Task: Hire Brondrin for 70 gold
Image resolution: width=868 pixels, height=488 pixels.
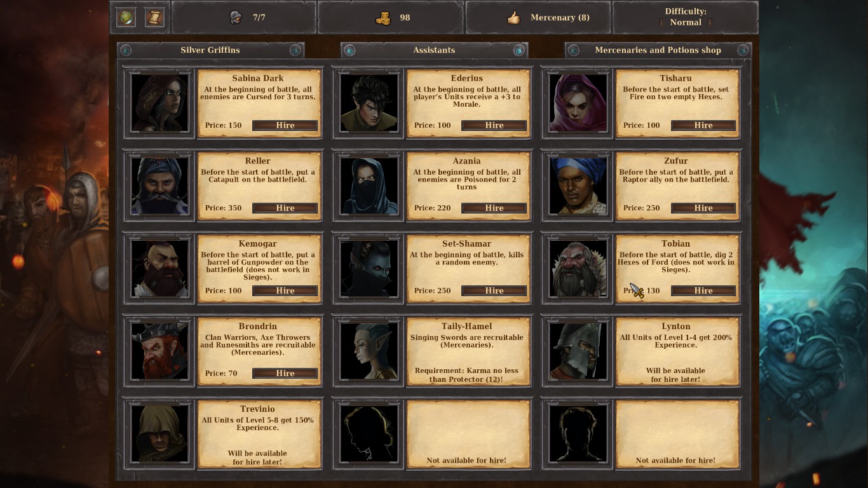Action: pyautogui.click(x=285, y=373)
